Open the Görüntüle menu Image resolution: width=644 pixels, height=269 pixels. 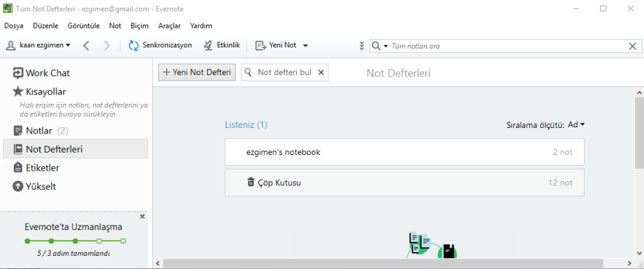pos(84,26)
